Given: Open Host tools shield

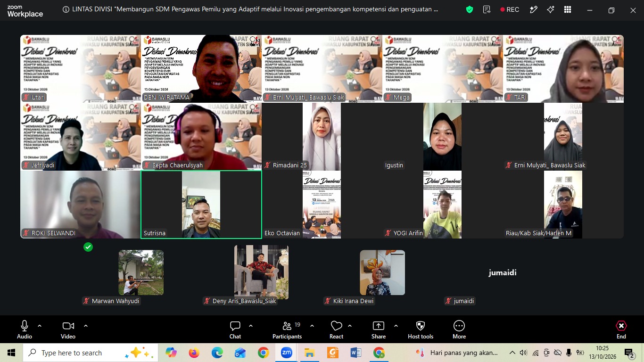Looking at the screenshot, I should [421, 329].
